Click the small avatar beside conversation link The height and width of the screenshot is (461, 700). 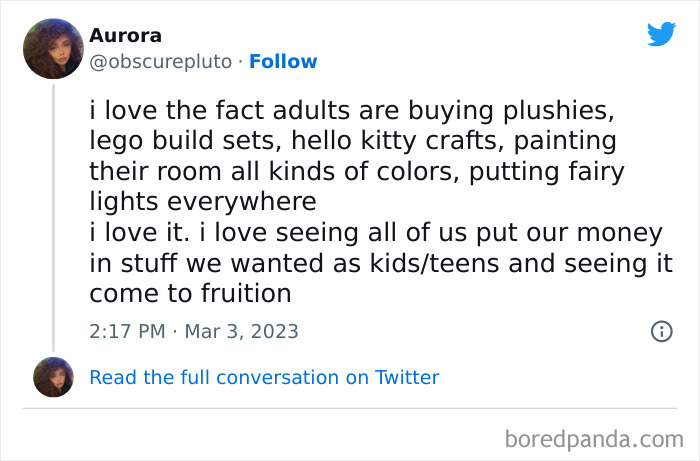[x=52, y=377]
